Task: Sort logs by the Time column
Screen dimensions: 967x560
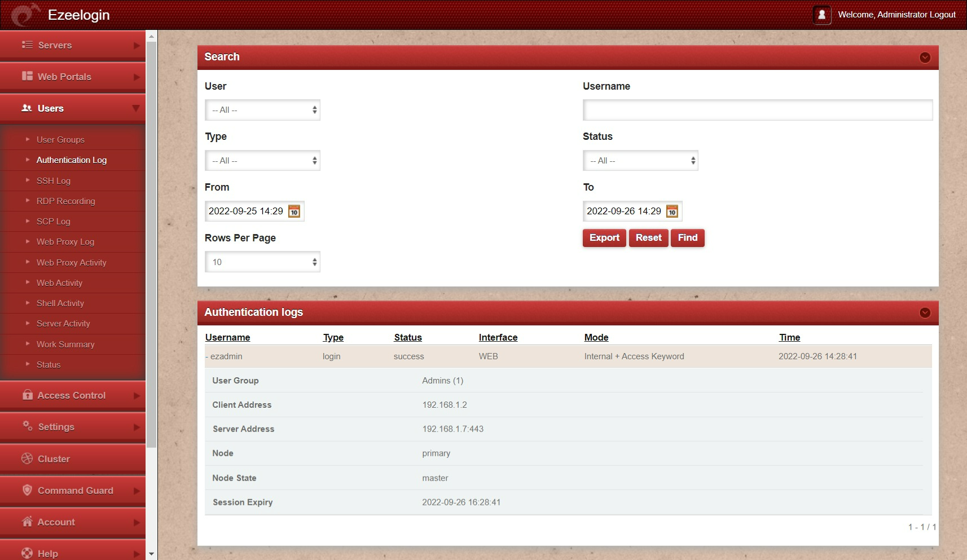Action: (x=789, y=337)
